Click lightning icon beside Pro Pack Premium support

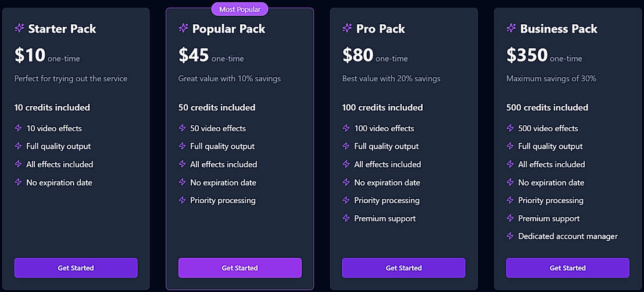click(346, 218)
